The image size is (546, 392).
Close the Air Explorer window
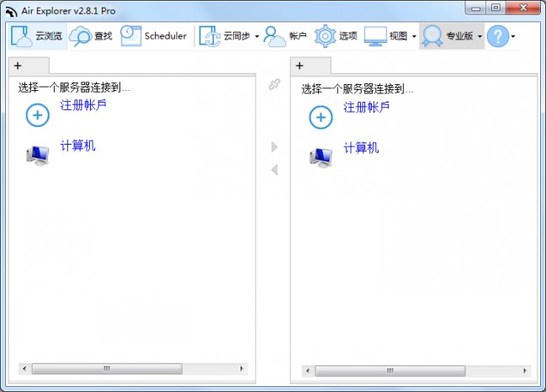(523, 8)
